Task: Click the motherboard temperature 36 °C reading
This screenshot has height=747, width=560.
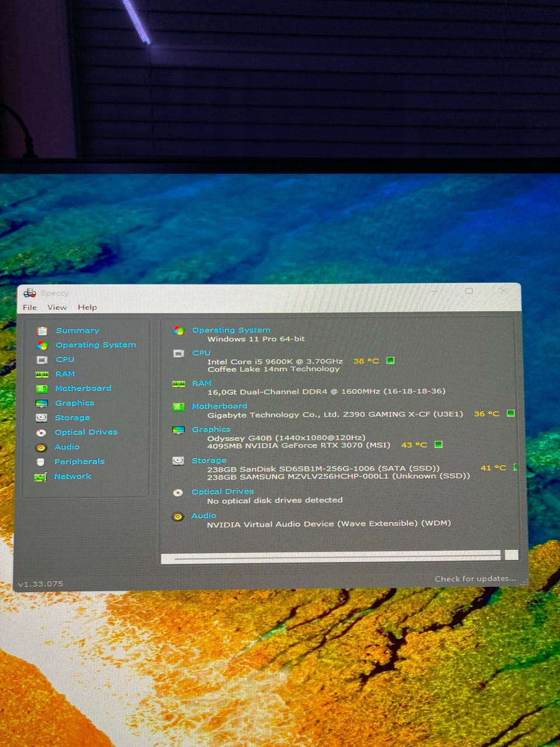Action: coord(487,414)
